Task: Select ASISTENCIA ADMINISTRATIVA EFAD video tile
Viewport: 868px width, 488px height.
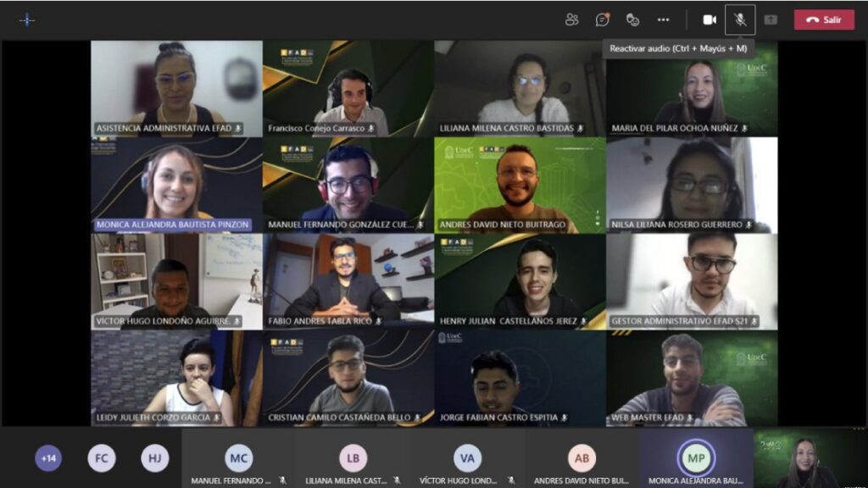Action: click(x=176, y=88)
